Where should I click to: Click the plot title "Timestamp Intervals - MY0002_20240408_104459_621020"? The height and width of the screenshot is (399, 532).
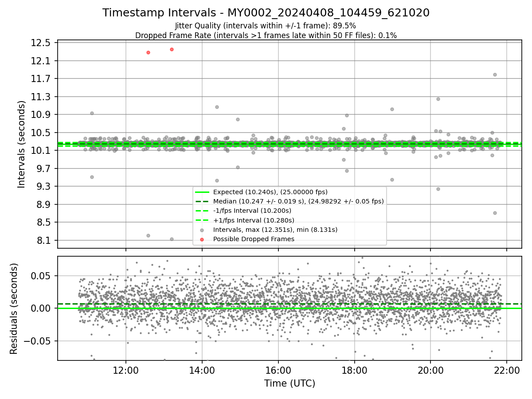[x=266, y=13]
